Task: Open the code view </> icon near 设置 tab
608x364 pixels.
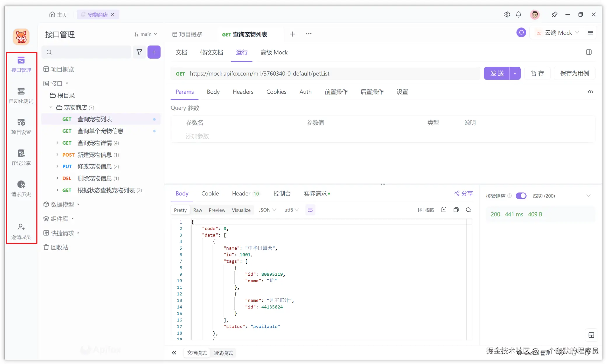Action: pyautogui.click(x=591, y=92)
